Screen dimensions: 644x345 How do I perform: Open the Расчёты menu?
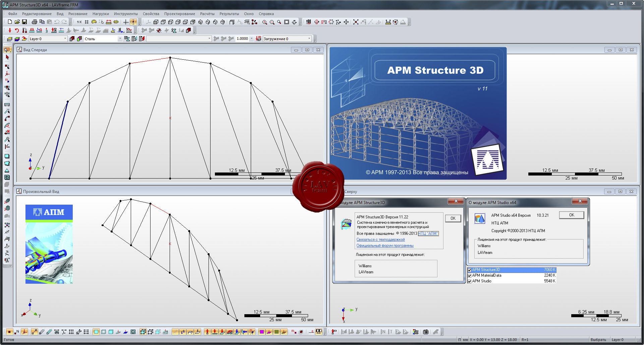tap(207, 14)
